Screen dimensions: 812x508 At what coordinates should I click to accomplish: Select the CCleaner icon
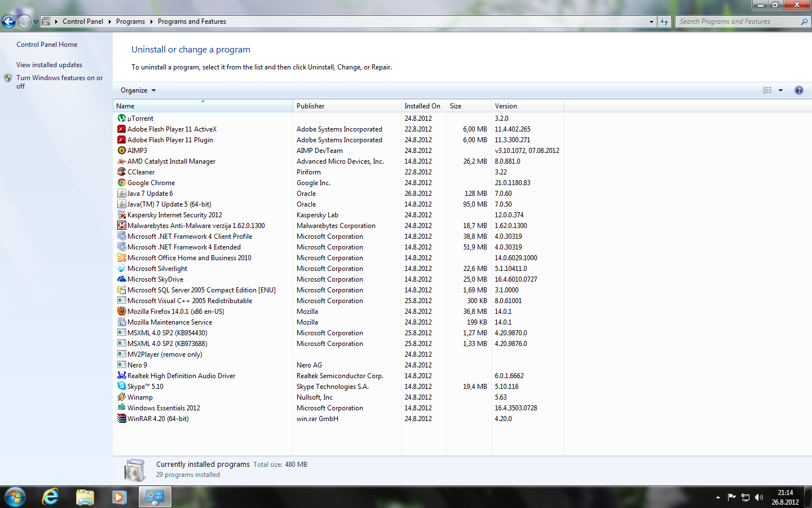pos(121,172)
